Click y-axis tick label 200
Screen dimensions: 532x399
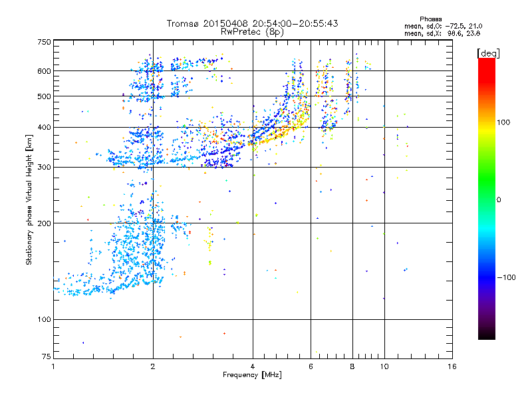44,223
